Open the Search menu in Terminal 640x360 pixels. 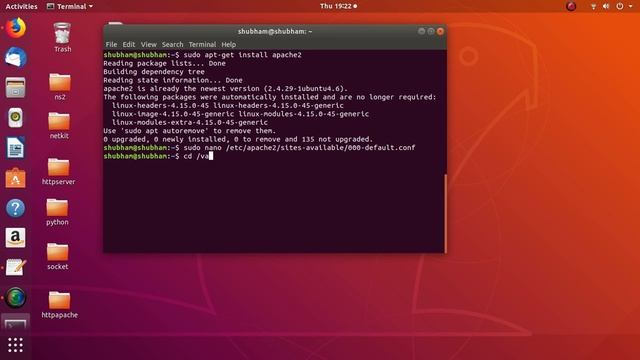click(172, 44)
